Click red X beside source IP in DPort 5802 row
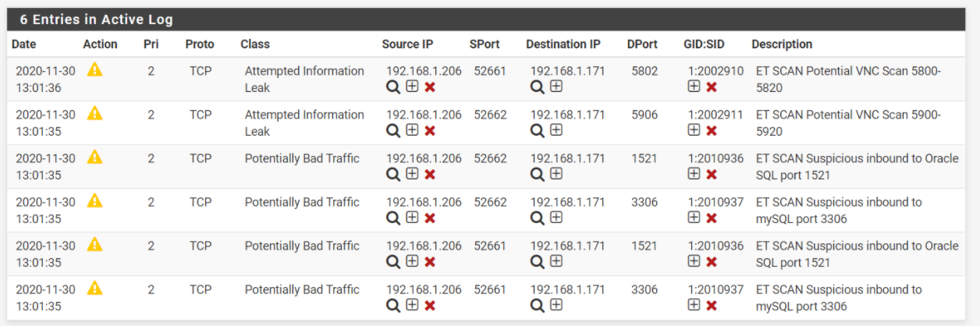This screenshot has width=980, height=326. click(430, 87)
